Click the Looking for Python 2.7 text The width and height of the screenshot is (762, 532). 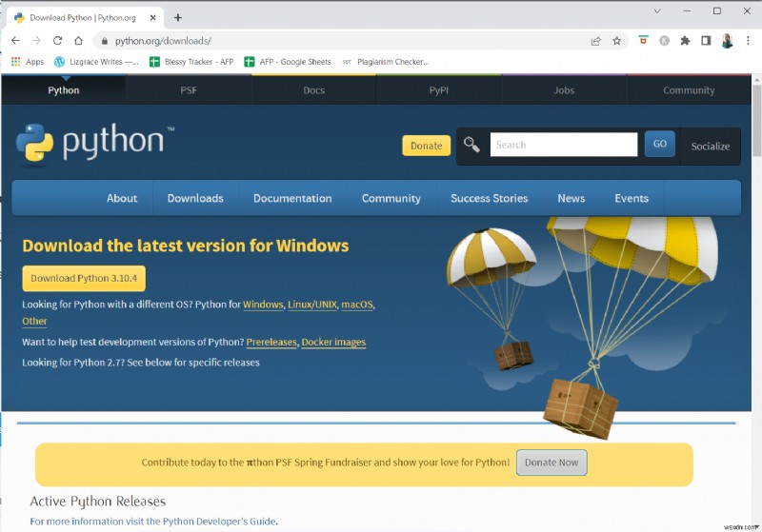click(141, 363)
